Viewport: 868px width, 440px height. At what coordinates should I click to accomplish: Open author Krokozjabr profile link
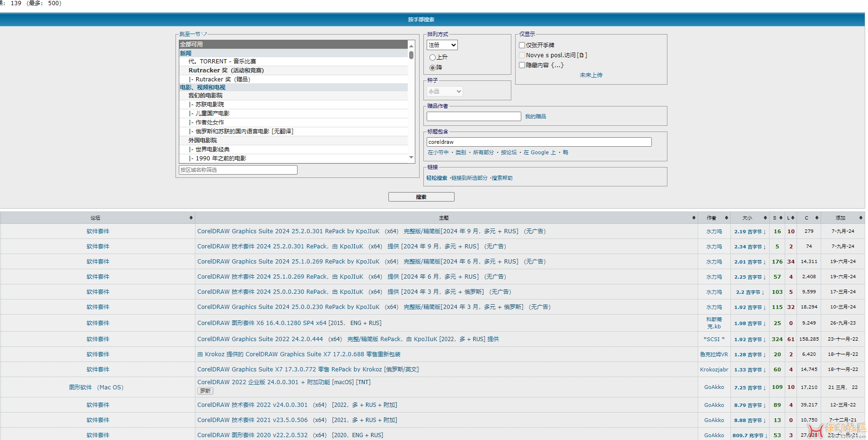click(714, 370)
